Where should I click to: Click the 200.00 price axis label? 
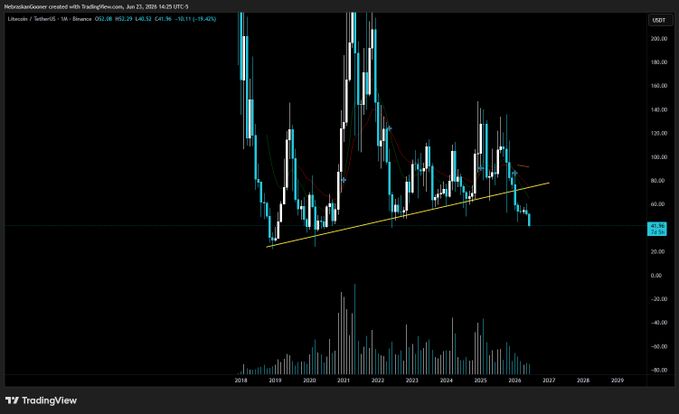659,39
